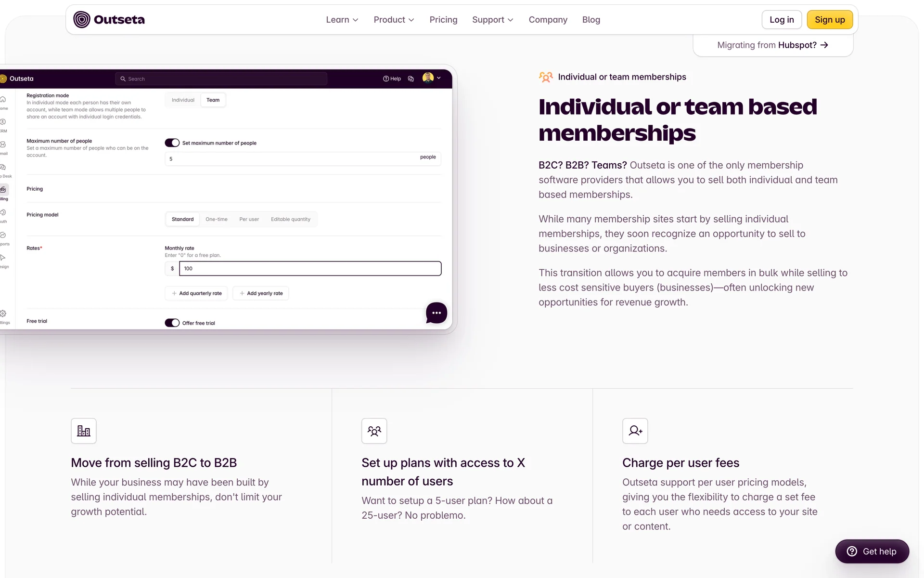Click the Sign up button
This screenshot has height=578, width=924.
point(829,20)
